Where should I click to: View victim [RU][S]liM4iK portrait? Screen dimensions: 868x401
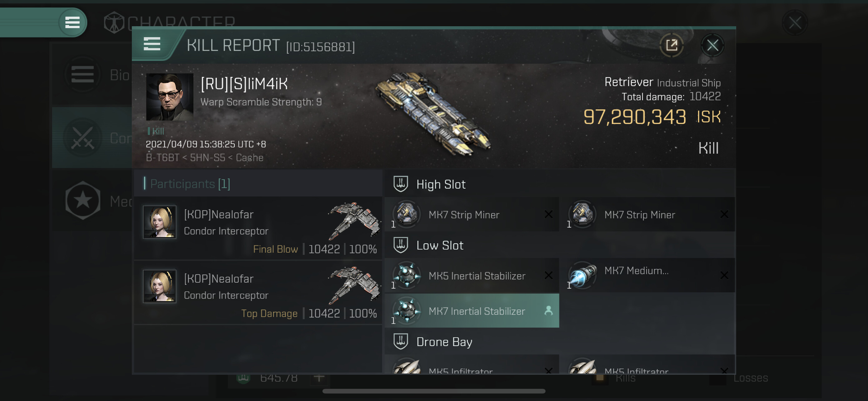[169, 97]
